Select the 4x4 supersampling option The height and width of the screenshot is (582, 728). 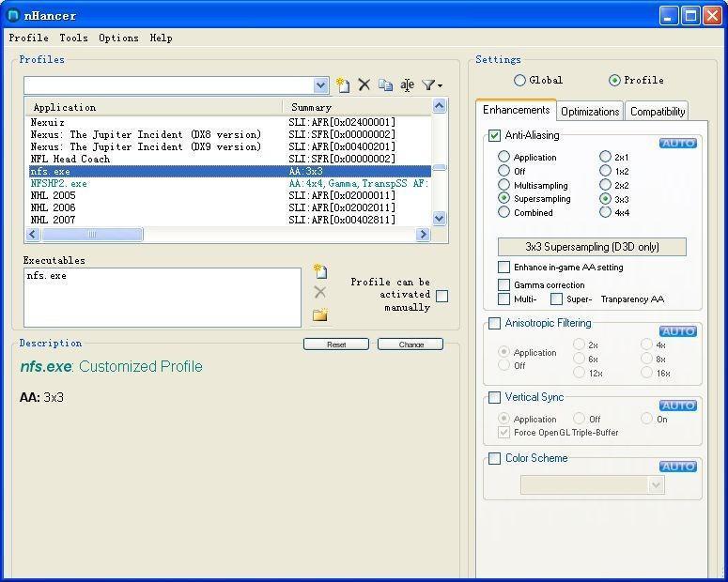pyautogui.click(x=605, y=212)
